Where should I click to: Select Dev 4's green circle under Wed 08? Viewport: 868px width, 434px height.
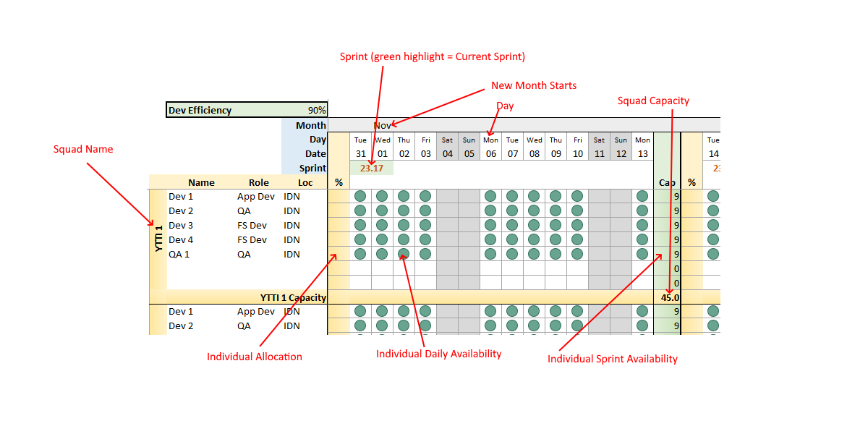pyautogui.click(x=534, y=239)
